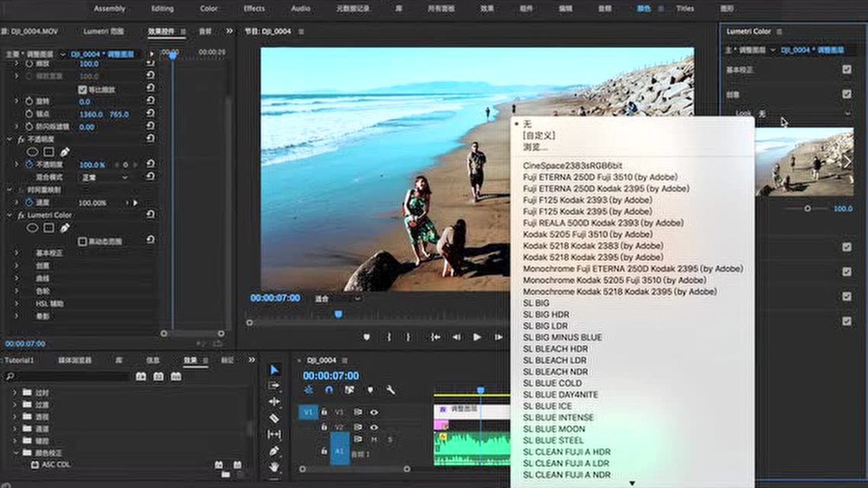Image resolution: width=868 pixels, height=488 pixels.
Task: Click opacity value 100.0 %
Action: coord(92,165)
